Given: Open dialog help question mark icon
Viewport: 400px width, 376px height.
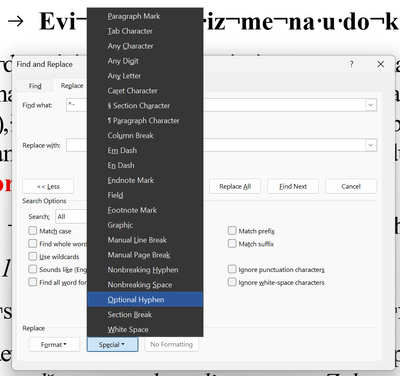Looking at the screenshot, I should [x=351, y=64].
